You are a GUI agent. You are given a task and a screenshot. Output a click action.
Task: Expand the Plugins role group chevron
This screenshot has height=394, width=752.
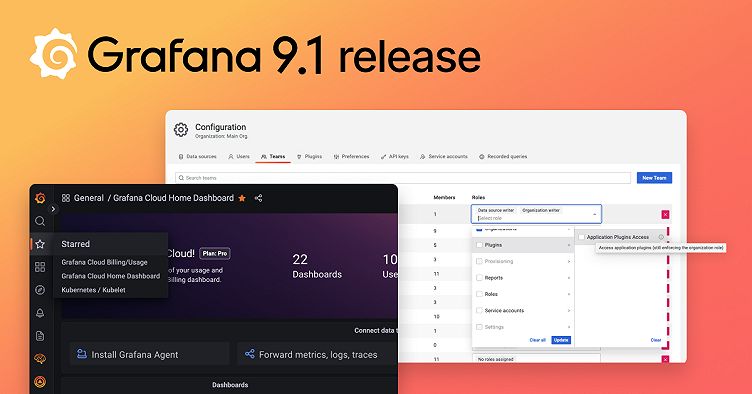pos(569,245)
